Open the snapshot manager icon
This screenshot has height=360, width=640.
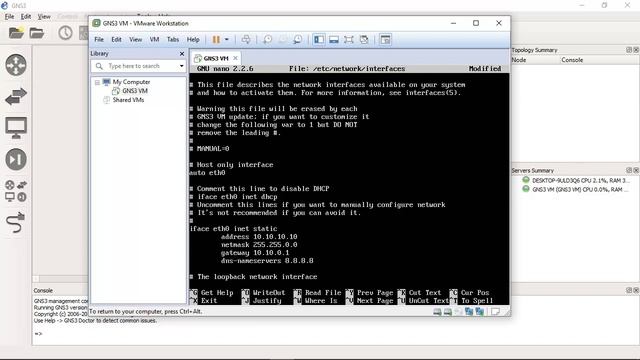(x=298, y=40)
